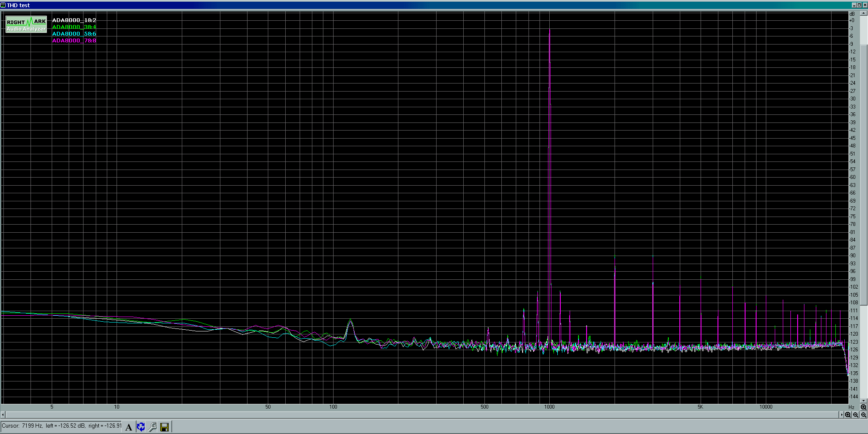Select the magenta ADA8000_7&8 legend entry

[74, 40]
